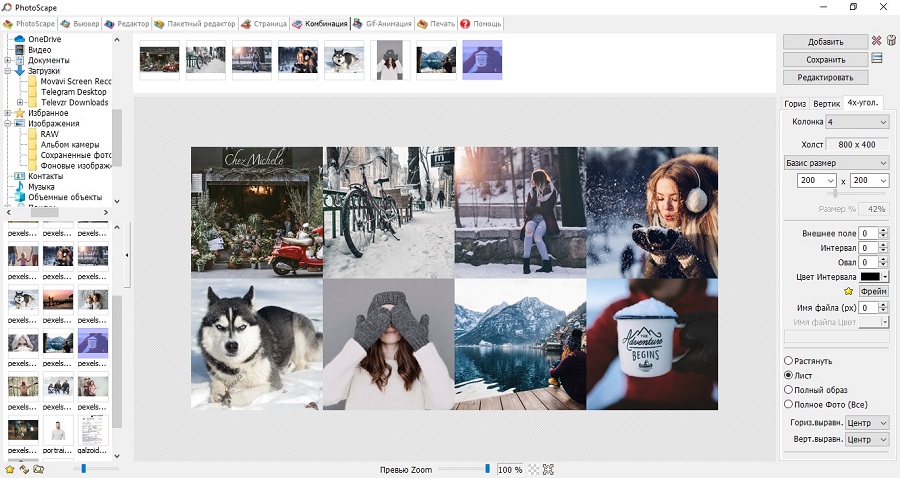
Task: Open the Базис размер dropdown
Action: tap(836, 163)
